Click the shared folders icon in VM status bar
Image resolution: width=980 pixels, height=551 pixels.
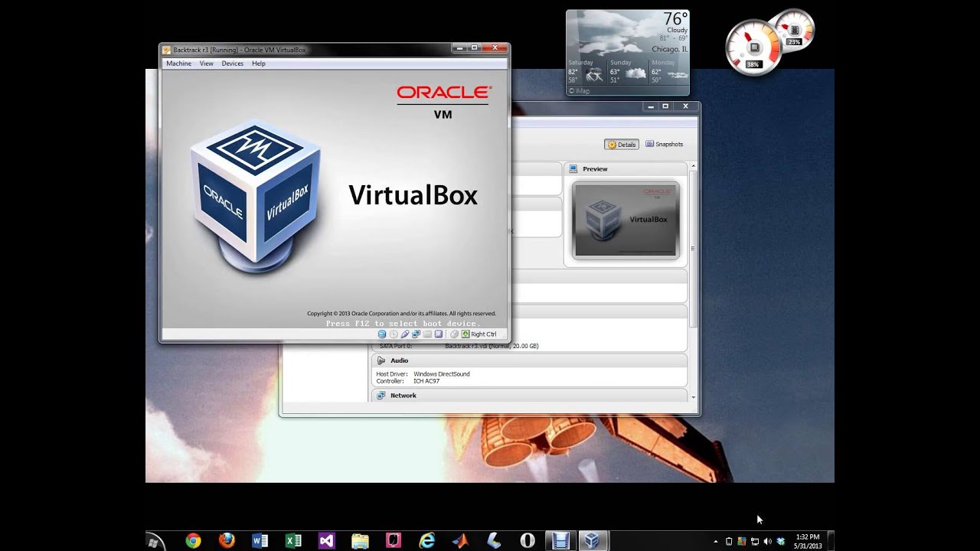click(x=427, y=334)
